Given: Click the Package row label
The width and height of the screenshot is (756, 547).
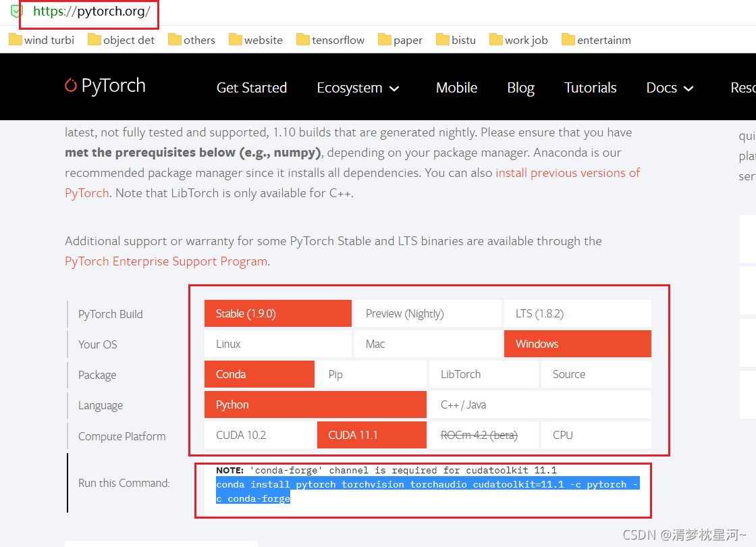Looking at the screenshot, I should [97, 375].
